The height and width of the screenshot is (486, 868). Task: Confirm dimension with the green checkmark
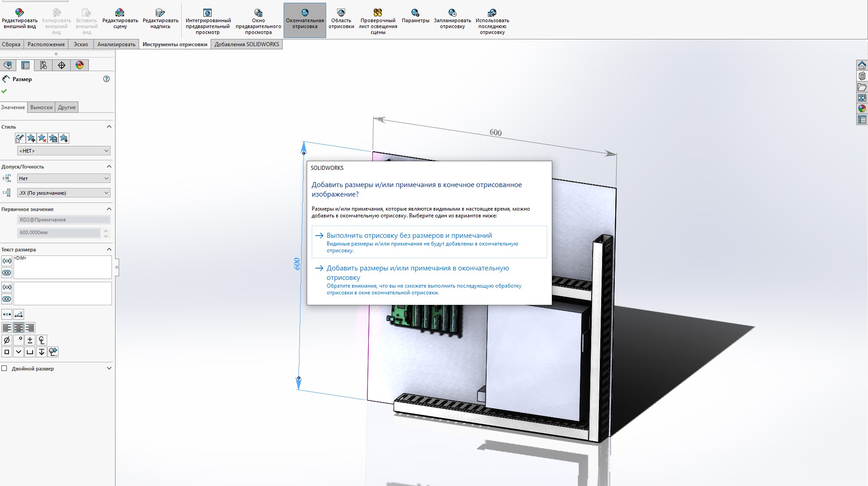(4, 91)
